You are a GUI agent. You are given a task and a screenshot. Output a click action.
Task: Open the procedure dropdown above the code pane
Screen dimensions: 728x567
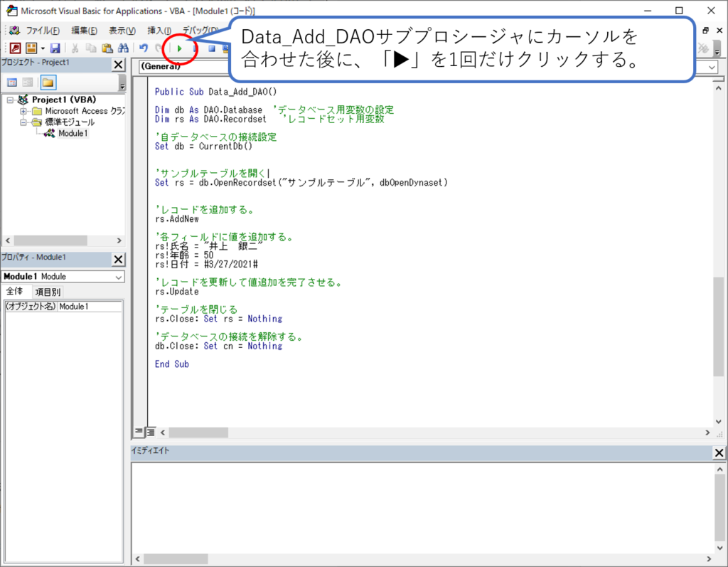tap(711, 66)
